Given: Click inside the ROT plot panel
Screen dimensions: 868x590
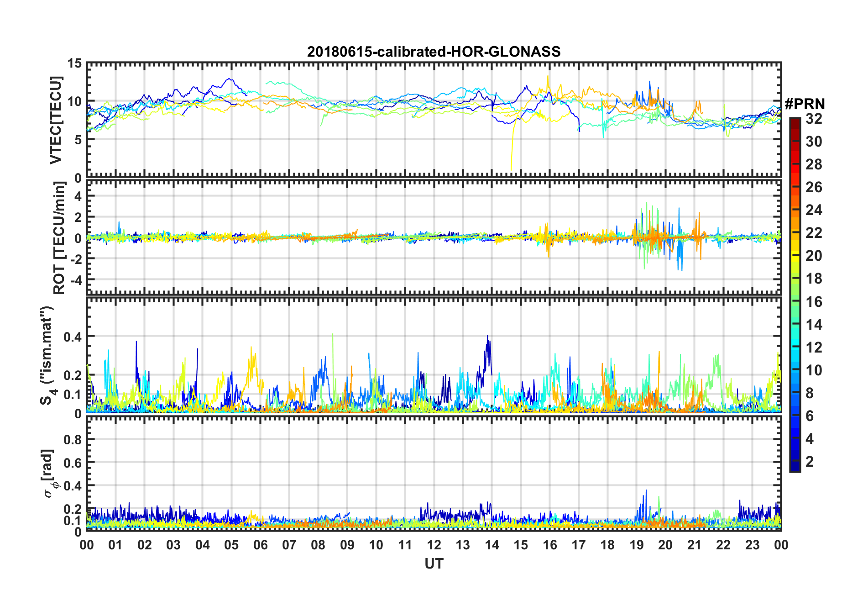Looking at the screenshot, I should click(x=434, y=237).
